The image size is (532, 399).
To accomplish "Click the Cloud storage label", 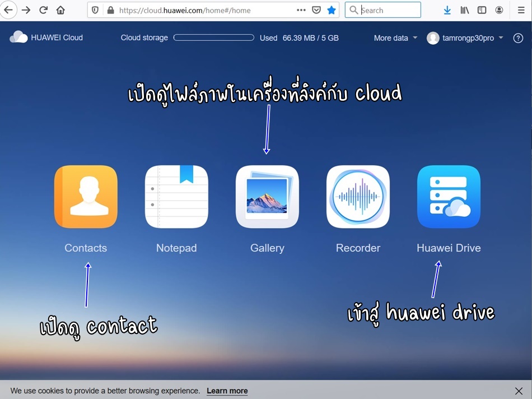I will click(x=144, y=38).
